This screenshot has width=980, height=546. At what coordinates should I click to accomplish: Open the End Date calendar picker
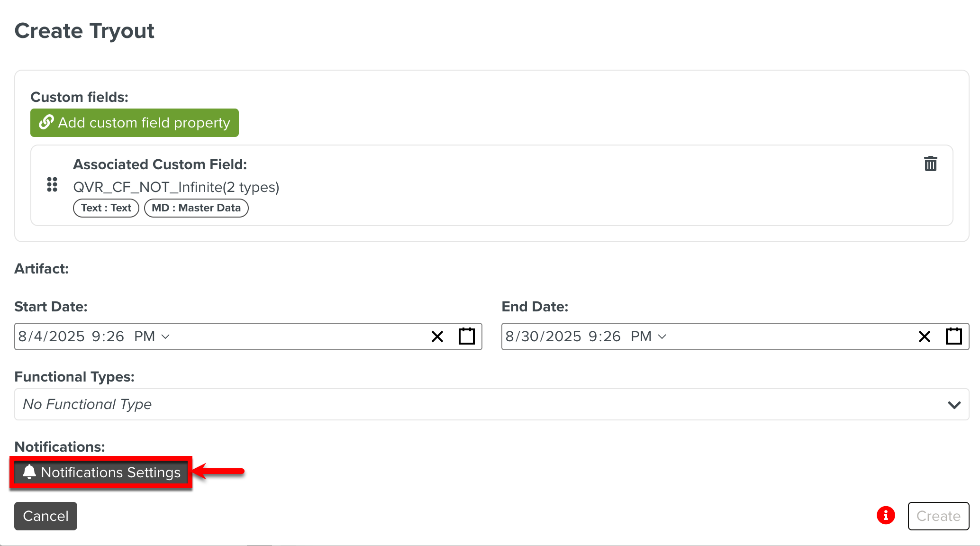[x=953, y=337]
